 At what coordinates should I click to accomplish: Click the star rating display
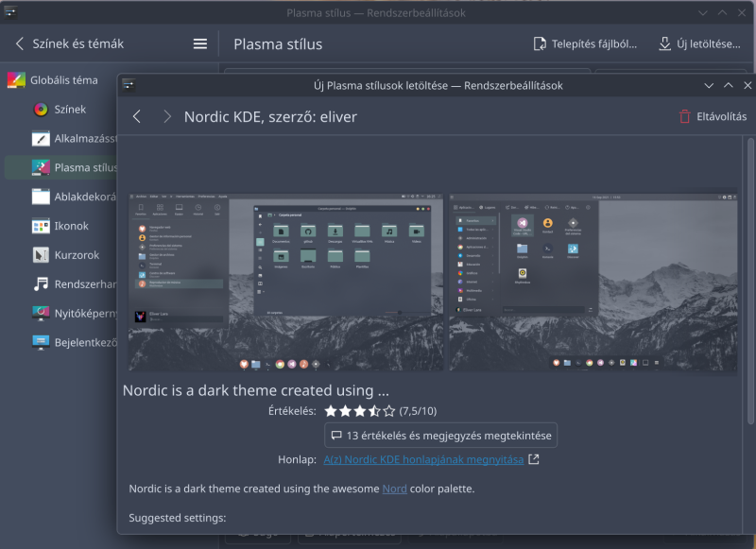[x=360, y=411]
